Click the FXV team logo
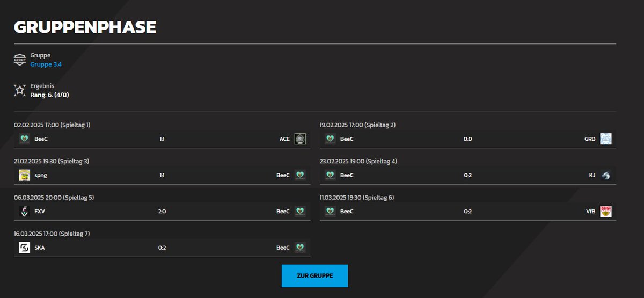The height and width of the screenshot is (298, 644). point(24,211)
